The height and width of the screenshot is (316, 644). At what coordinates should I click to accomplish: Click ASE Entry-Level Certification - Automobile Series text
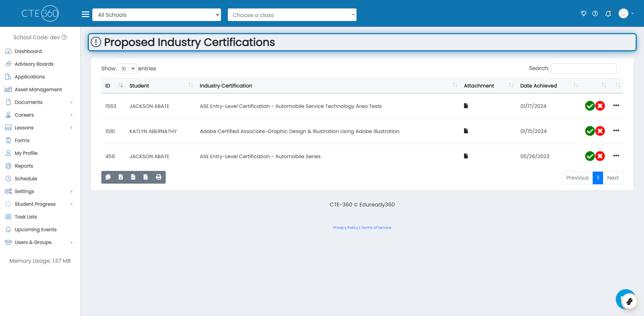(x=260, y=156)
